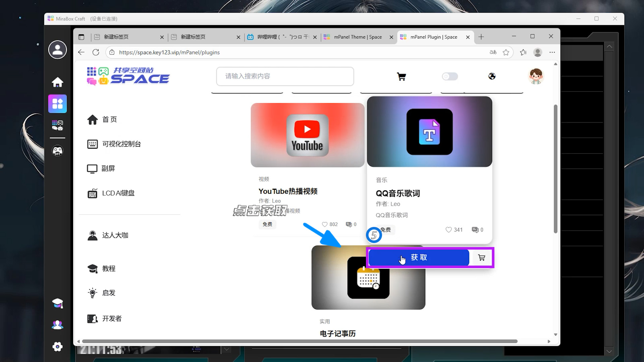644x362 pixels.
Task: Open the QQ音乐歌词 plugin thumbnail
Action: tap(430, 132)
